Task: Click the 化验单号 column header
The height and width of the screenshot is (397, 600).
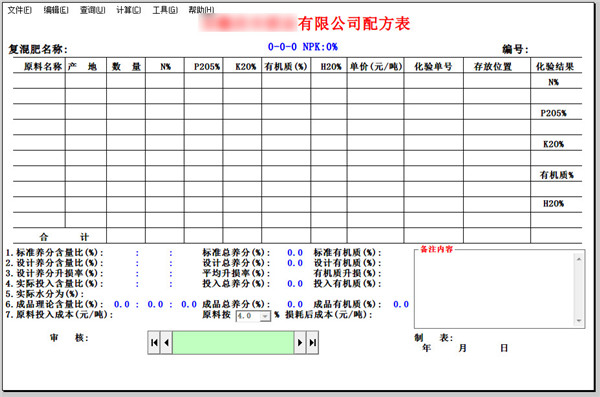Action: (433, 67)
